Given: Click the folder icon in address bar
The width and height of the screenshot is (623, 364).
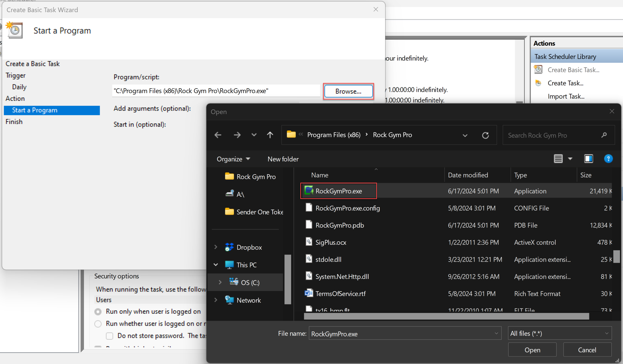Looking at the screenshot, I should (291, 134).
